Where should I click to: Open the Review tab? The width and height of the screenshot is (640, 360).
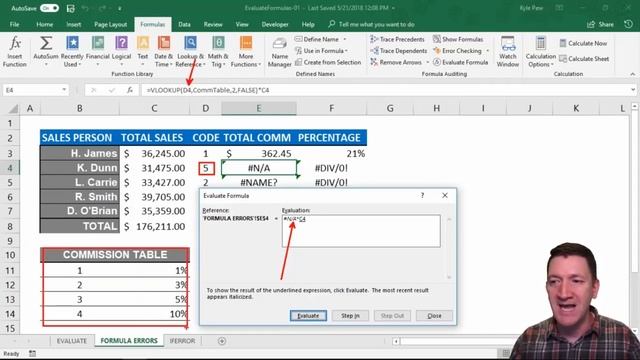click(213, 24)
